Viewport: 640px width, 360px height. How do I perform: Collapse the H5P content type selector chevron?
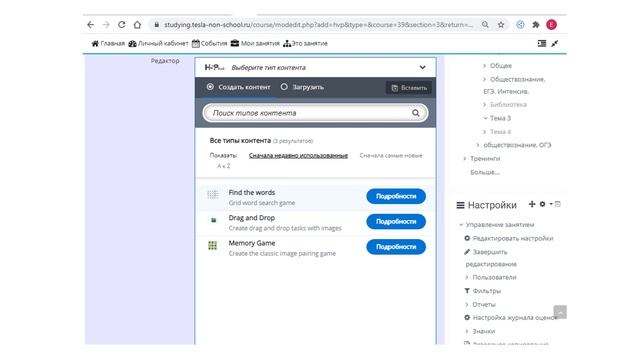[422, 67]
